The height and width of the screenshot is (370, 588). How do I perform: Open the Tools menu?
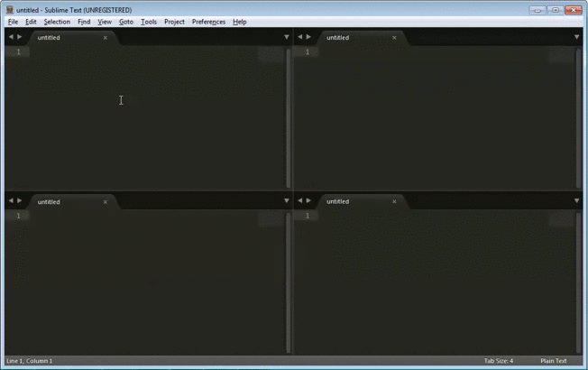click(149, 22)
